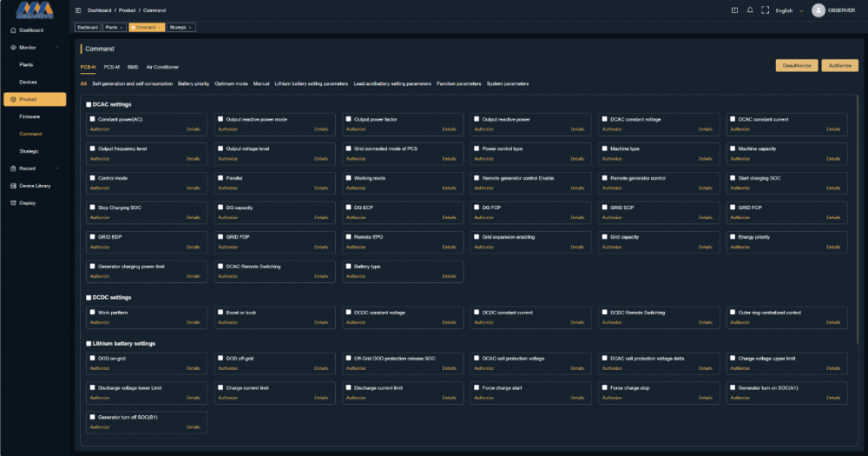Expand the Record sidebar menu
The width and height of the screenshot is (868, 456).
tap(59, 169)
